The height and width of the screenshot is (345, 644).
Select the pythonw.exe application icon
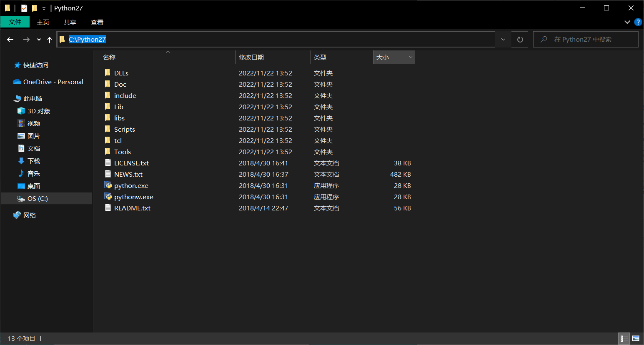[108, 197]
